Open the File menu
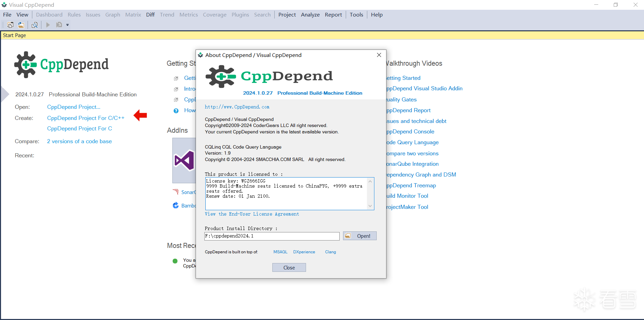This screenshot has height=320, width=644. pyautogui.click(x=7, y=15)
